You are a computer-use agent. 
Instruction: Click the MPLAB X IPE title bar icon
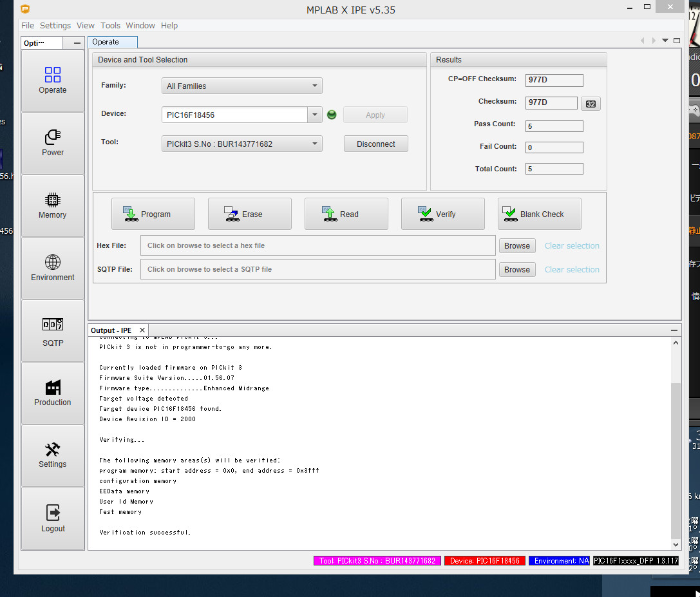(x=26, y=8)
